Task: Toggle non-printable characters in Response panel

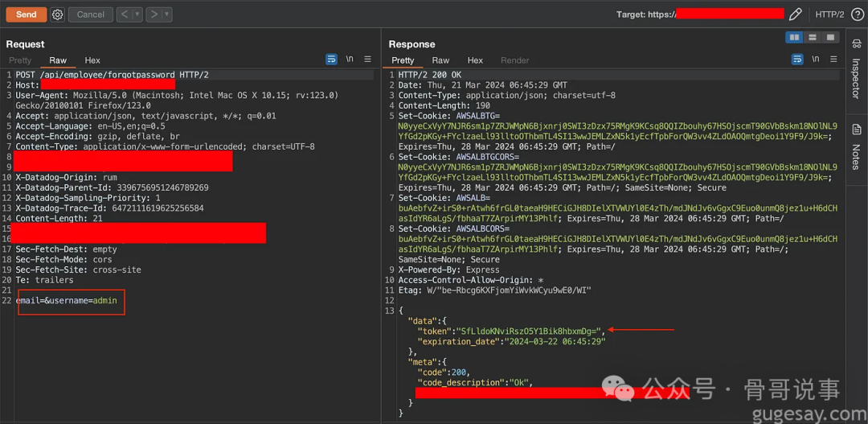Action: (816, 60)
